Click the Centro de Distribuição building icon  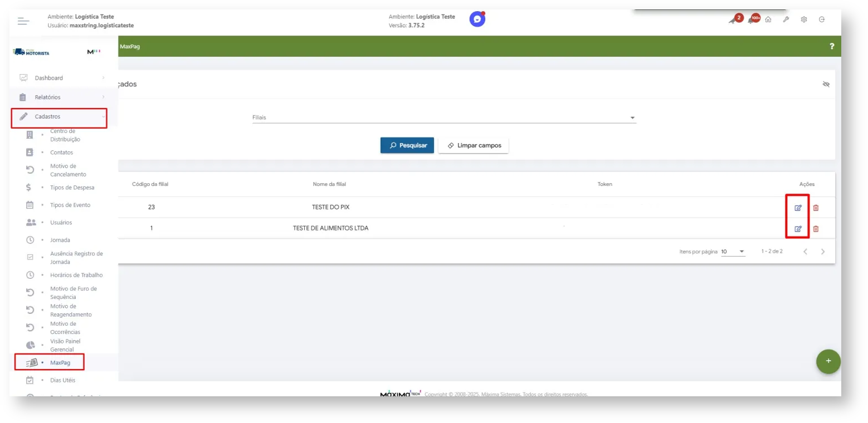point(30,135)
